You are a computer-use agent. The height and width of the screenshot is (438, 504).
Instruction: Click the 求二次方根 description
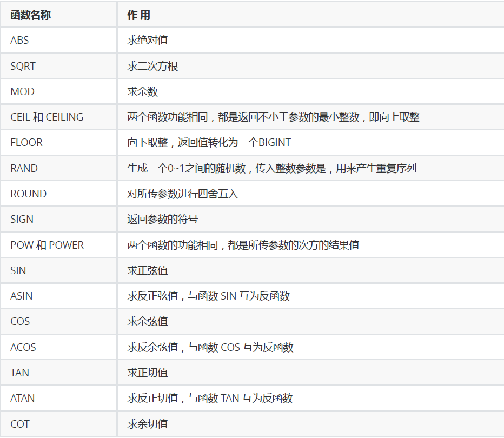point(152,66)
